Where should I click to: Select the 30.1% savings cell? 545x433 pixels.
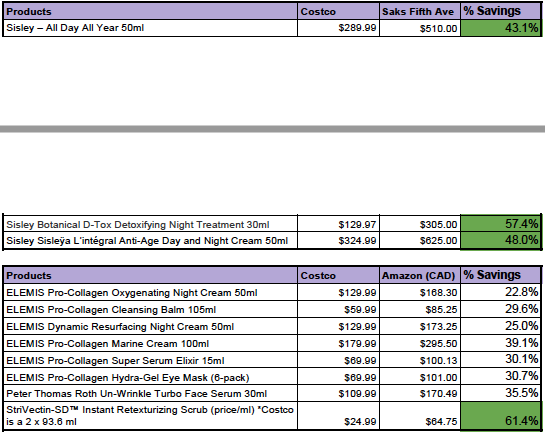coord(501,360)
